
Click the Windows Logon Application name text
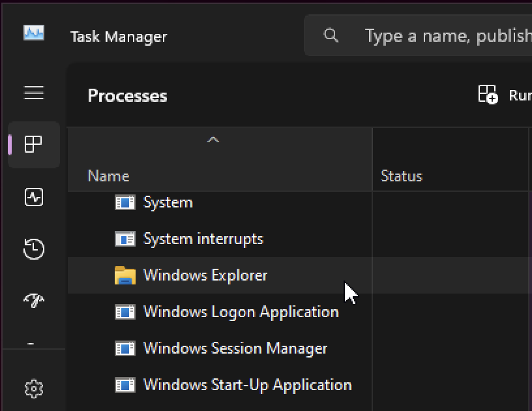241,312
